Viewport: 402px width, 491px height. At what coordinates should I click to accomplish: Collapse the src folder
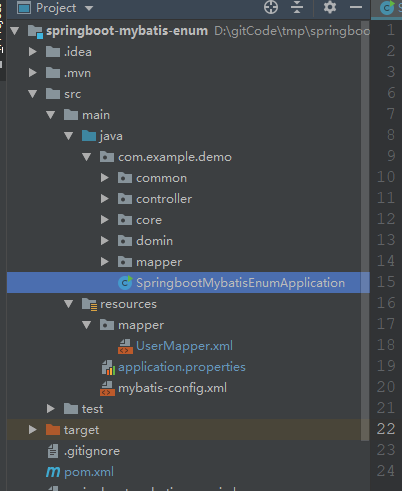[x=33, y=94]
